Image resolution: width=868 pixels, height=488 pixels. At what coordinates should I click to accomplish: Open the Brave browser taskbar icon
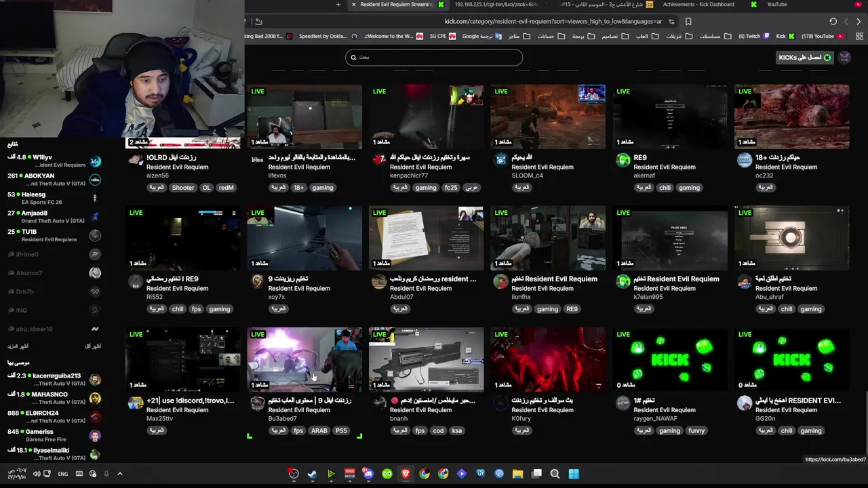pos(406,474)
